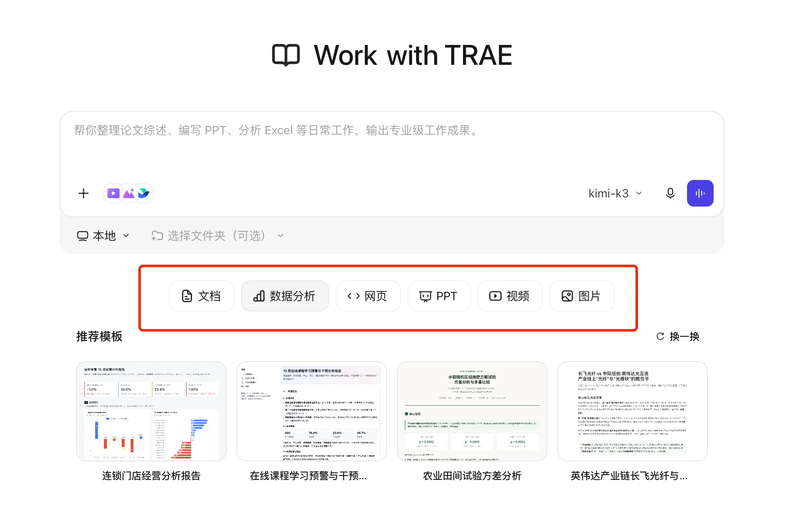Click the 英伟达产业链长飞光纤与... caption text

629,476
